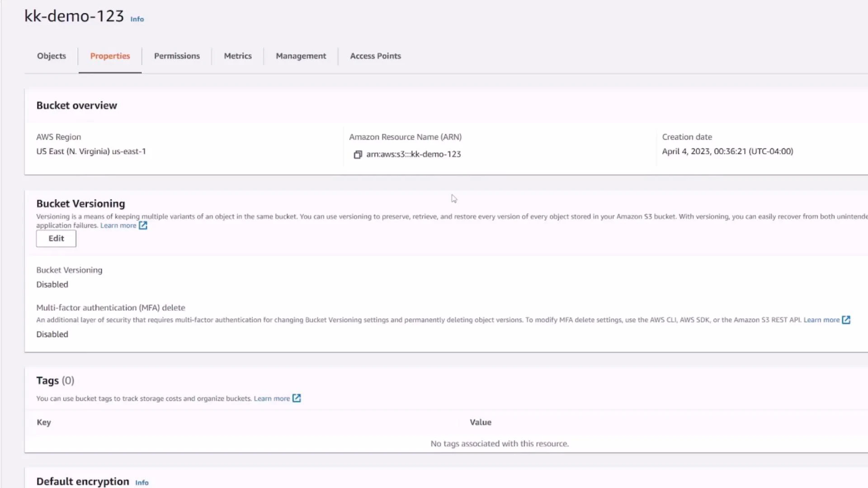Image resolution: width=868 pixels, height=488 pixels.
Task: Click the external-link icon beside versioning Learn more
Action: coord(143,225)
